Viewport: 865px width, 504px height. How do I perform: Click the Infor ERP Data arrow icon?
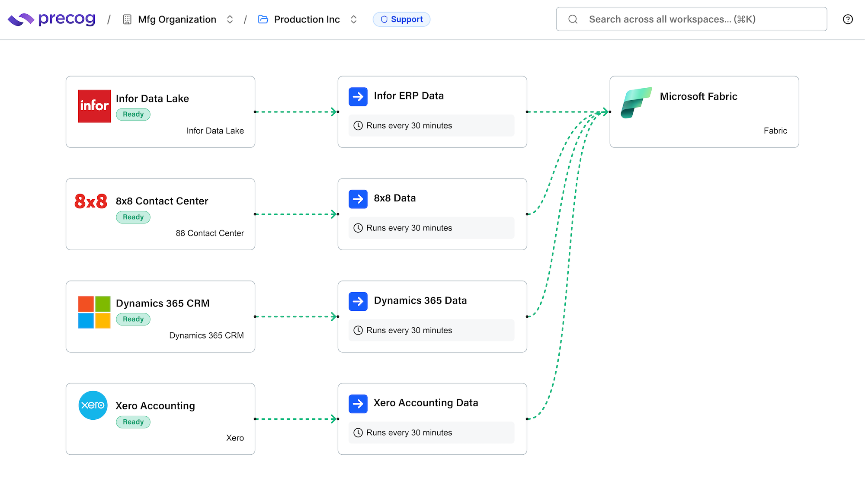point(358,96)
